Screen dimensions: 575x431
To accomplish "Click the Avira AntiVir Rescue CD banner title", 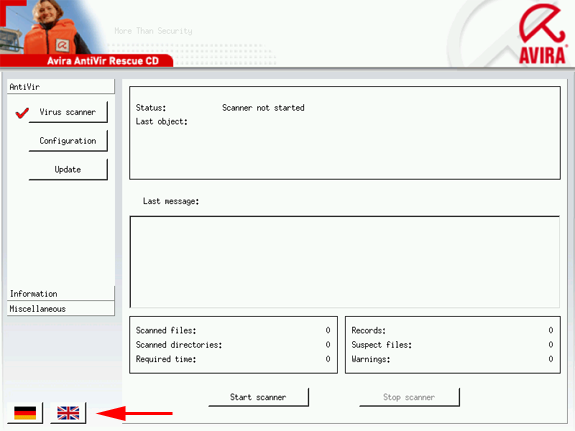I will point(103,61).
